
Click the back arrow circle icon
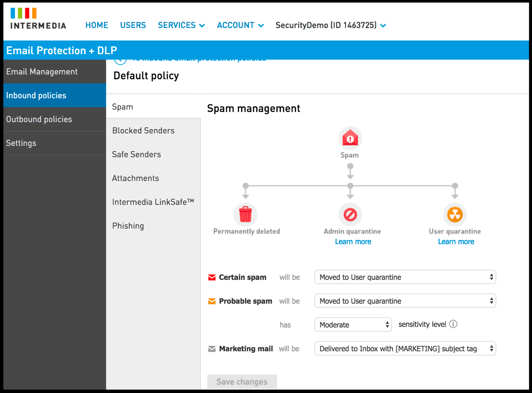(x=120, y=62)
